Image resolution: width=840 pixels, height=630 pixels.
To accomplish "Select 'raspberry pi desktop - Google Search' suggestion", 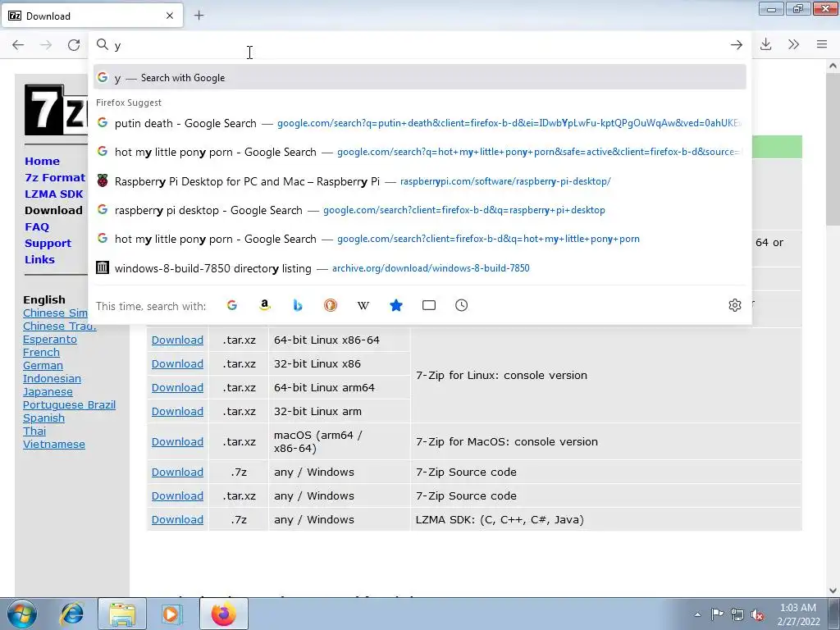I will point(419,210).
